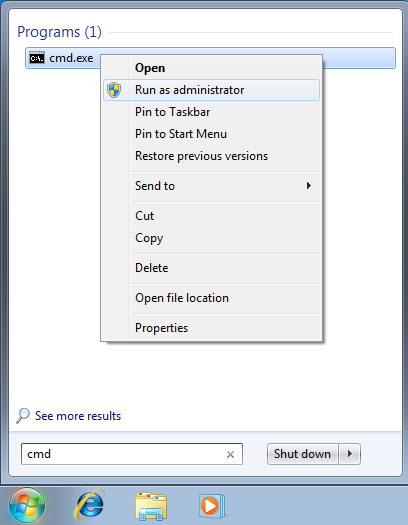Click the cmd.exe console icon
408x525 pixels.
[x=37, y=58]
